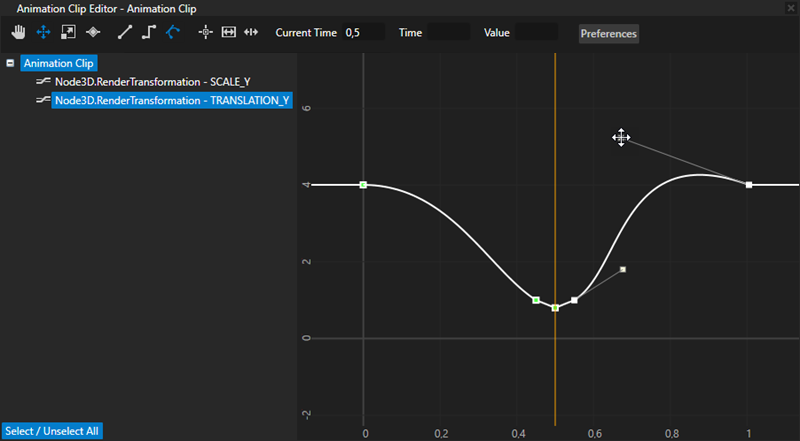Select the TRANSLATION_Y animation track
800x441 pixels.
pyautogui.click(x=171, y=100)
